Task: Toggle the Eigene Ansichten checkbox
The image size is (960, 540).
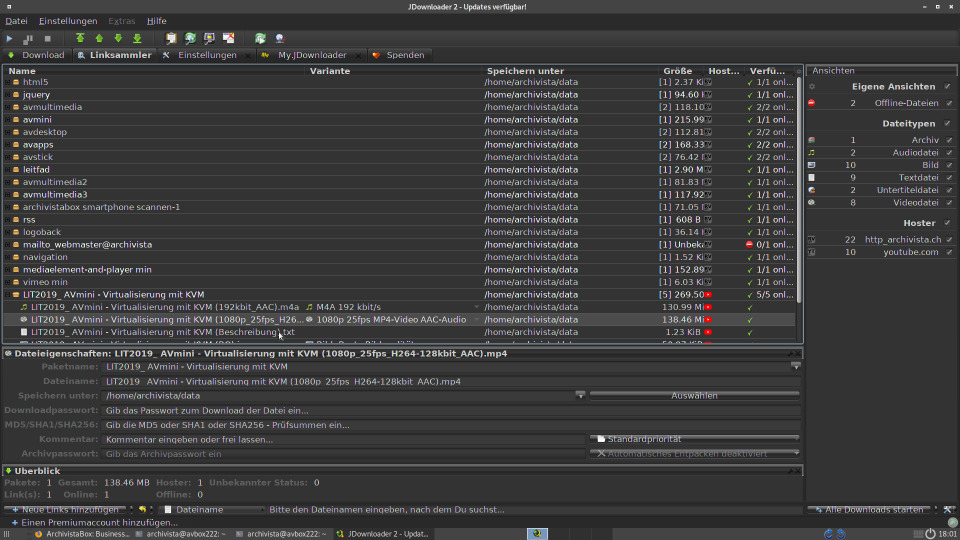Action: (948, 87)
